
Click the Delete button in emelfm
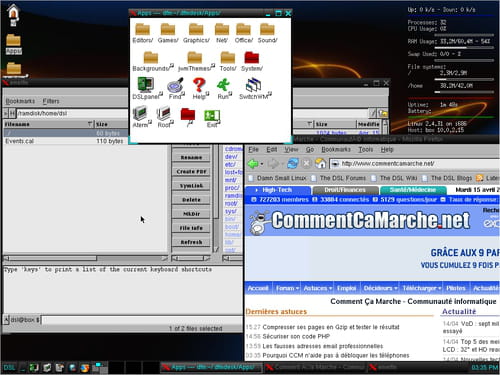pyautogui.click(x=191, y=200)
